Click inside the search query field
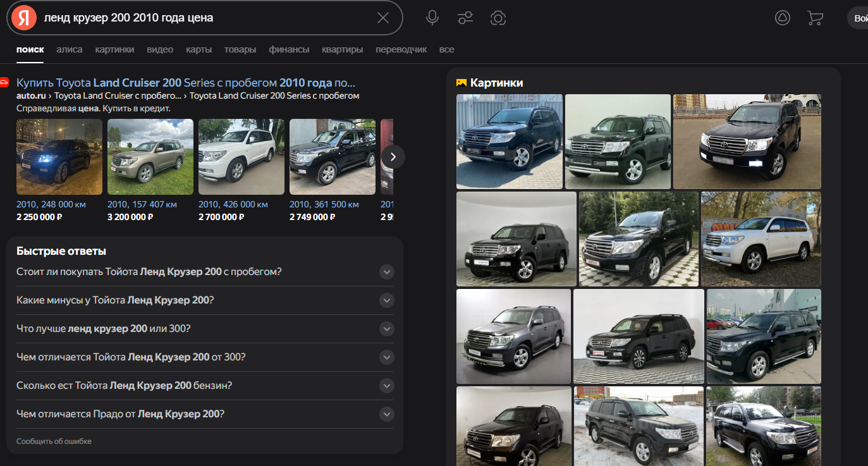This screenshot has width=868, height=466. tap(205, 18)
